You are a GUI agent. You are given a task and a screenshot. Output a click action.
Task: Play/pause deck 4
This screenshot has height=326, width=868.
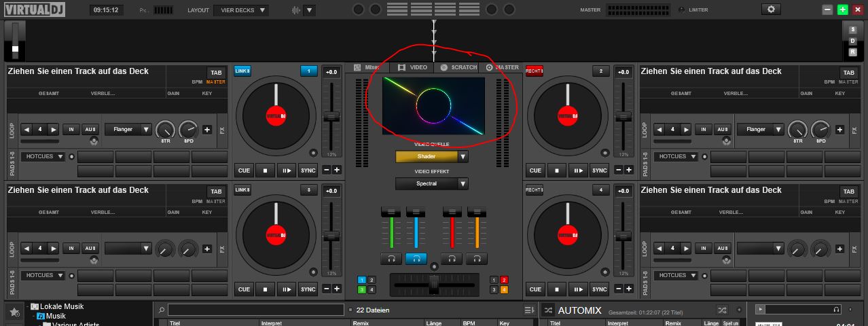(578, 289)
